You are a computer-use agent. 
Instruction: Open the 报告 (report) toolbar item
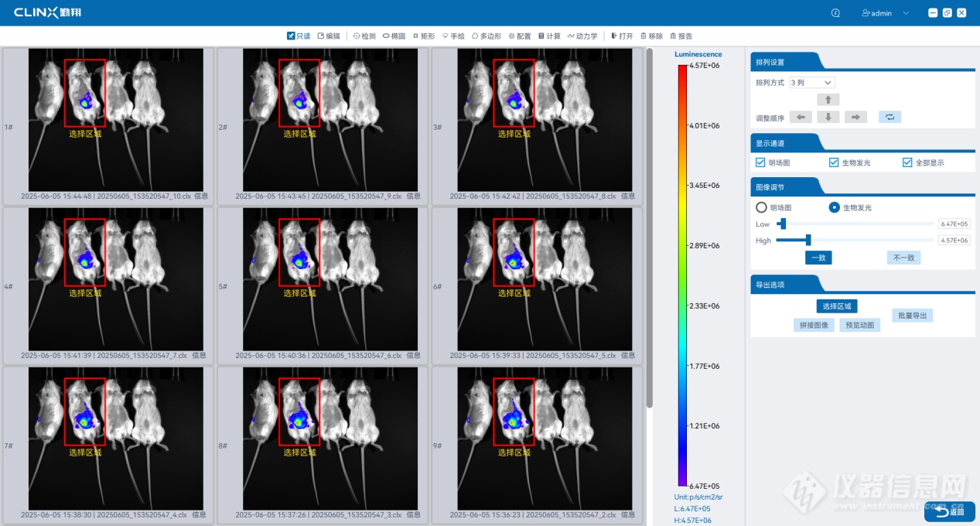point(681,36)
